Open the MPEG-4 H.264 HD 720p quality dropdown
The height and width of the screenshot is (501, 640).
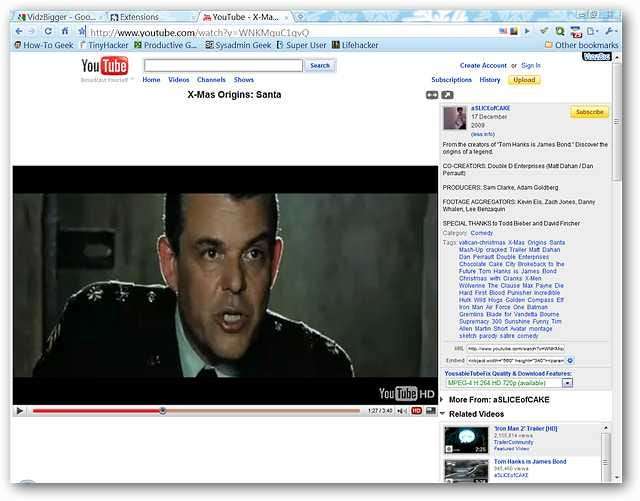pos(509,383)
